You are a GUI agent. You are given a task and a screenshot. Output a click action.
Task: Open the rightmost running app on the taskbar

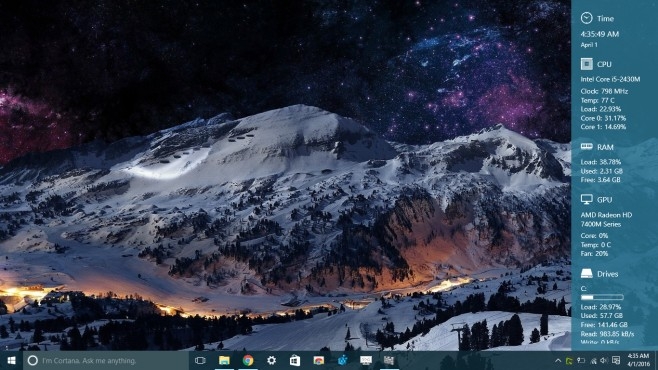tap(389, 360)
